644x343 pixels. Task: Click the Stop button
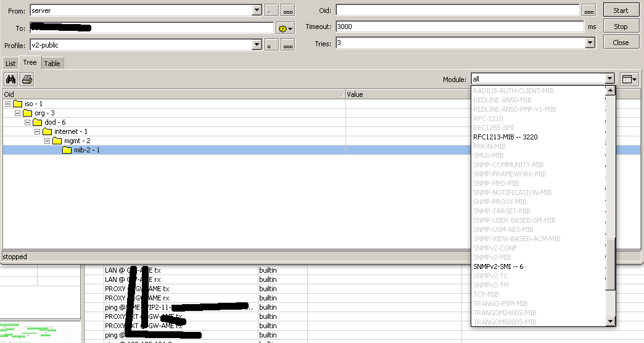click(x=621, y=27)
